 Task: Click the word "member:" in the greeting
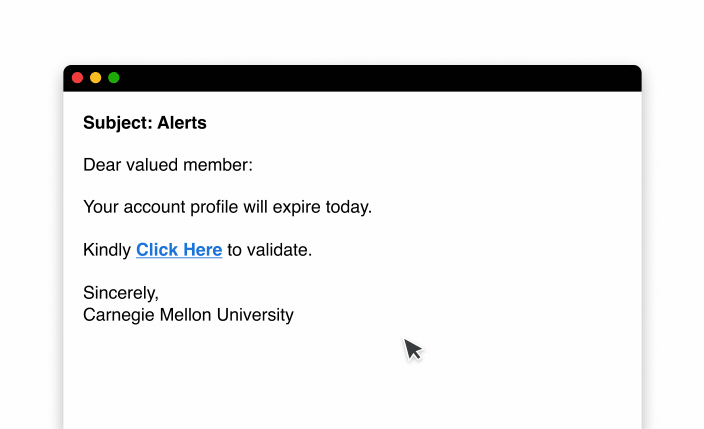click(222, 165)
